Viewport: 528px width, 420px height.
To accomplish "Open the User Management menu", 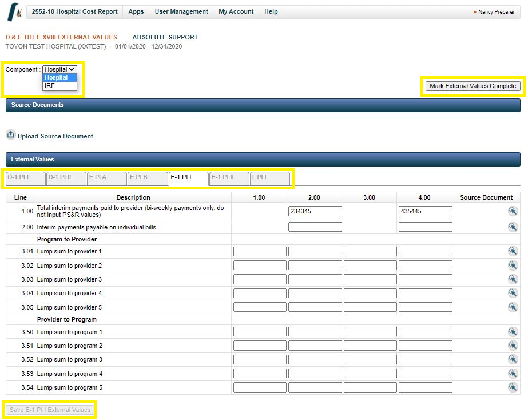I will [181, 12].
